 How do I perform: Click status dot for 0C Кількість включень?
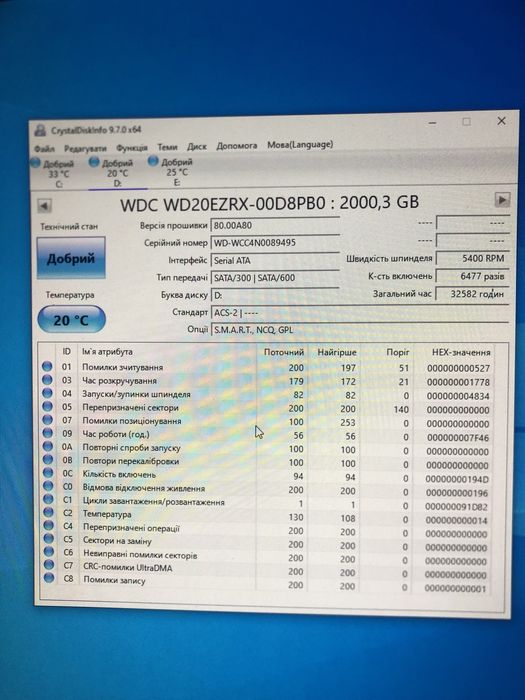48,473
